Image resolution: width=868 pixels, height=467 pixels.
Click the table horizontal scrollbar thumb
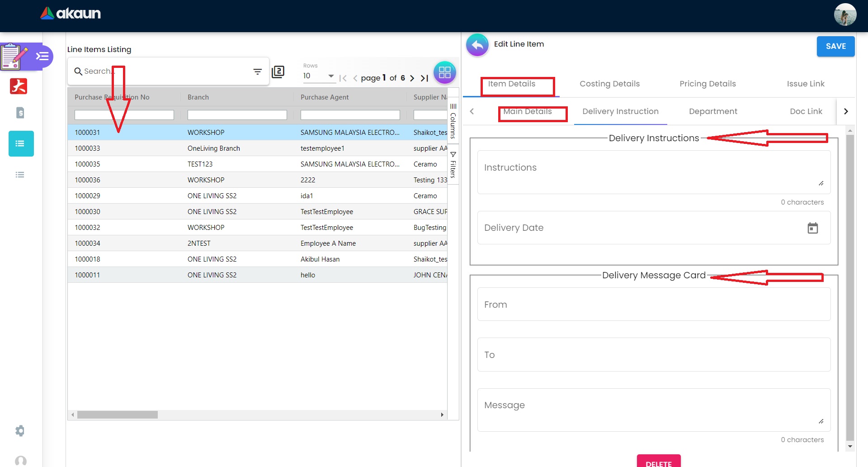[x=118, y=415]
